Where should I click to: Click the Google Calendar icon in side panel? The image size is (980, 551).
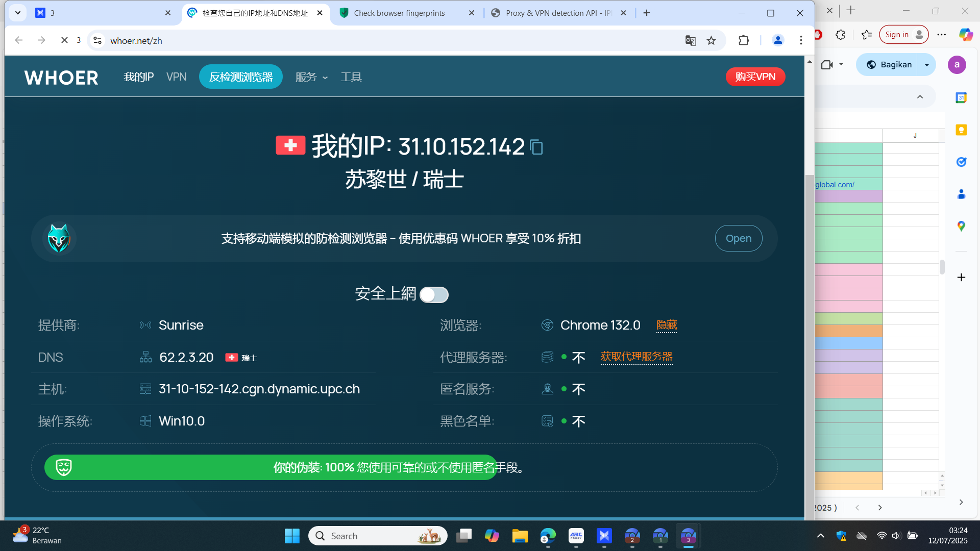961,97
